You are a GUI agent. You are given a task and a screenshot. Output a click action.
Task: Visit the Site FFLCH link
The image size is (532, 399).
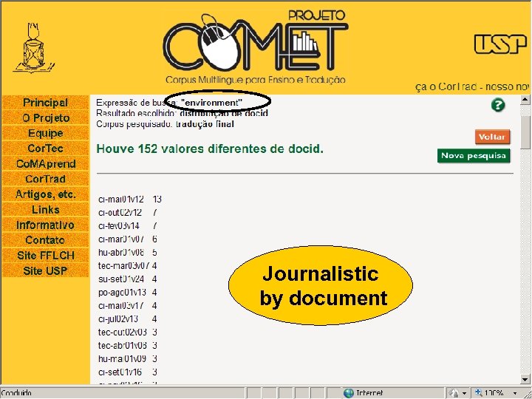[45, 256]
